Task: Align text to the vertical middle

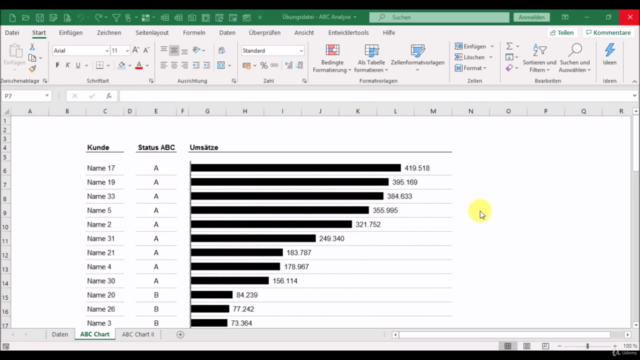Action: pos(174,50)
